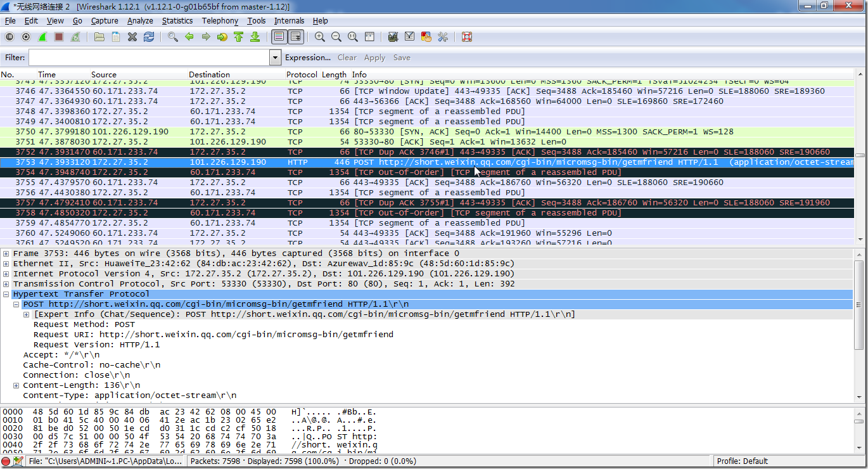The width and height of the screenshot is (868, 469).
Task: Go to a specific packet number
Action: point(222,37)
